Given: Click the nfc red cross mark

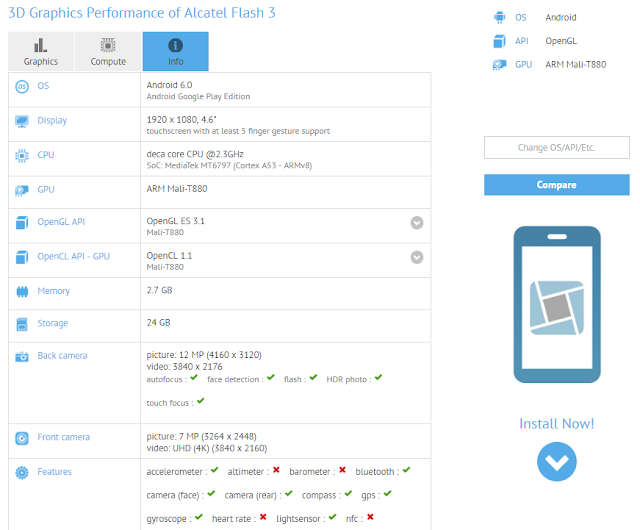Looking at the screenshot, I should [370, 517].
